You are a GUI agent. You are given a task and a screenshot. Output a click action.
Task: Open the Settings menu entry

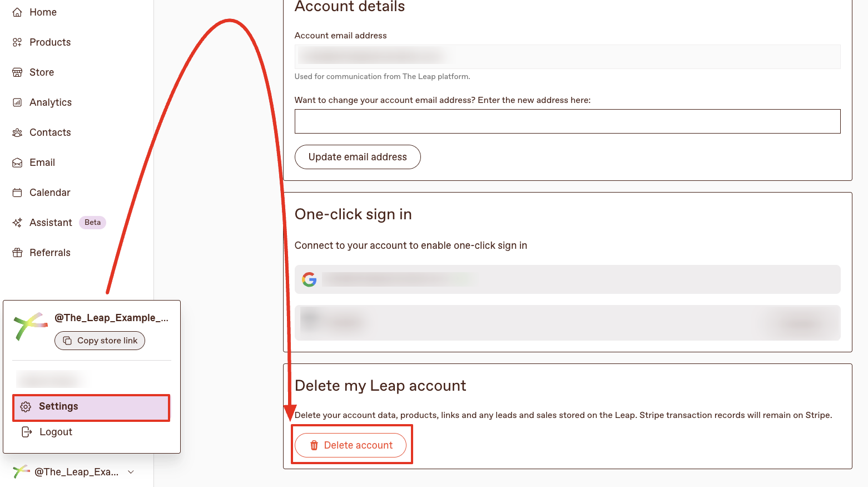(x=58, y=406)
